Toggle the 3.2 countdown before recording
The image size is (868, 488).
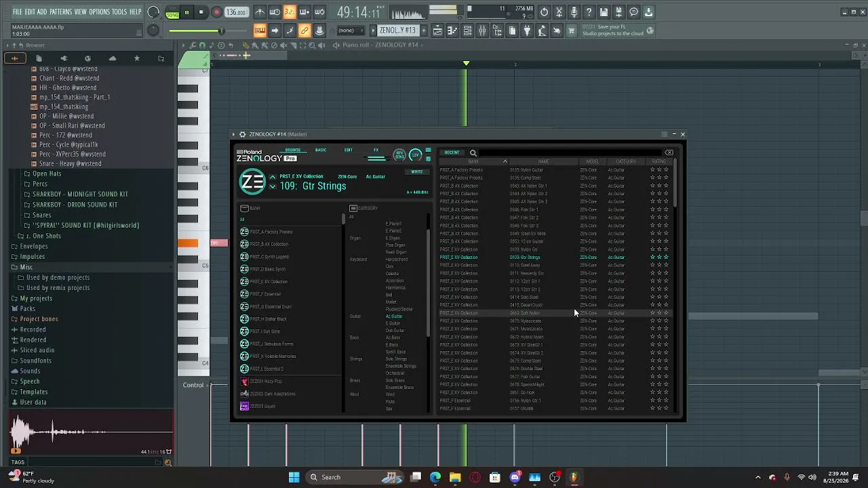pos(290,12)
